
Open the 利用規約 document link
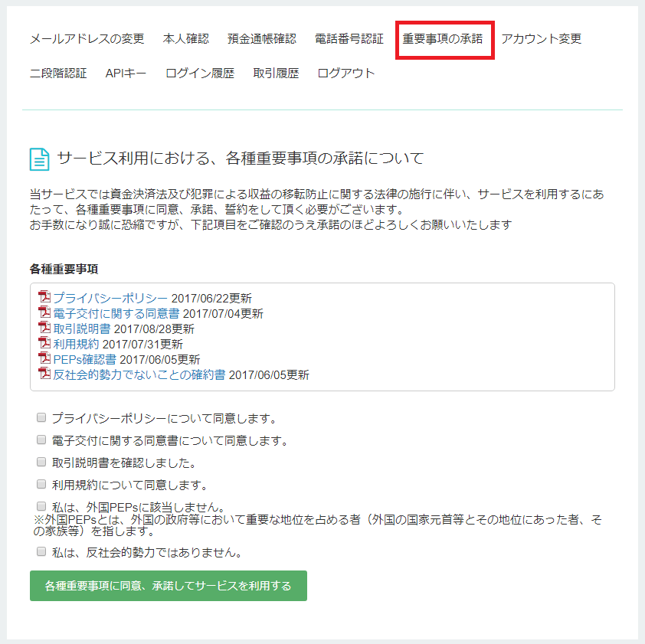point(76,344)
